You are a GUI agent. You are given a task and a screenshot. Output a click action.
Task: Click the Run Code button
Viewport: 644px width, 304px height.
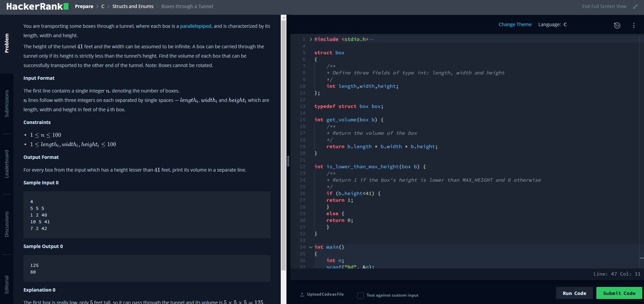click(x=575, y=293)
